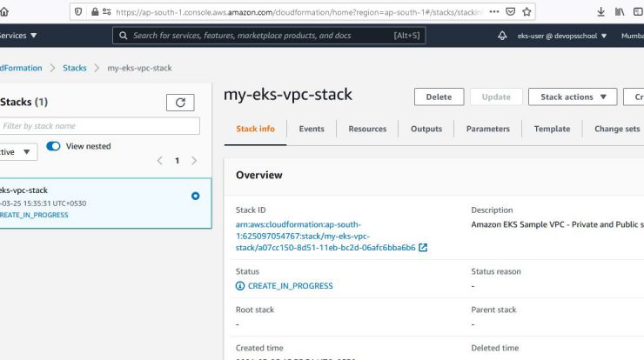
Task: Bookmark this page with star icon
Action: pyautogui.click(x=527, y=12)
